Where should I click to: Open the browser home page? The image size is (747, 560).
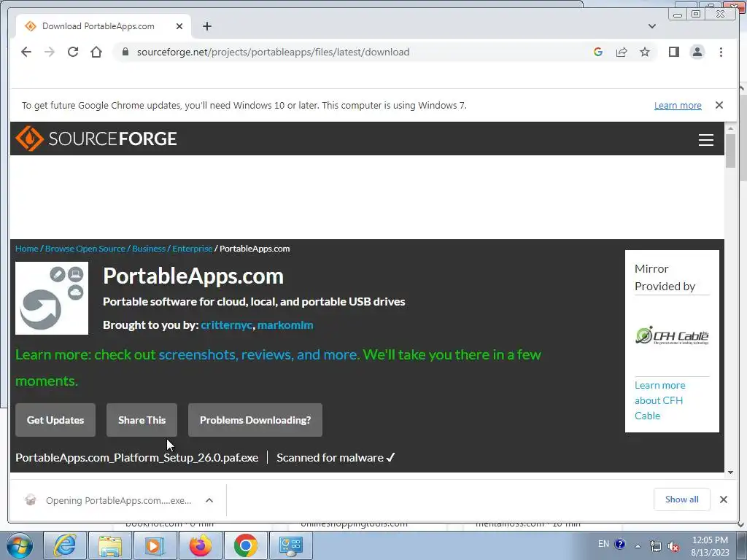(96, 52)
